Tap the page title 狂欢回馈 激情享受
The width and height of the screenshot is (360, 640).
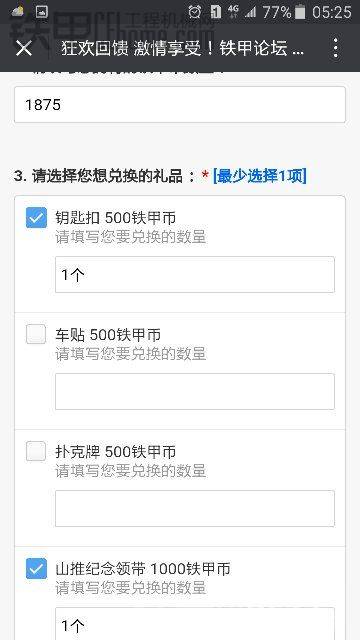[x=136, y=49]
